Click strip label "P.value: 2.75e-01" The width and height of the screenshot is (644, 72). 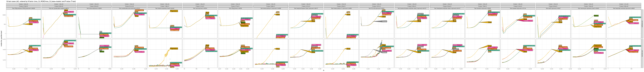[235, 6]
